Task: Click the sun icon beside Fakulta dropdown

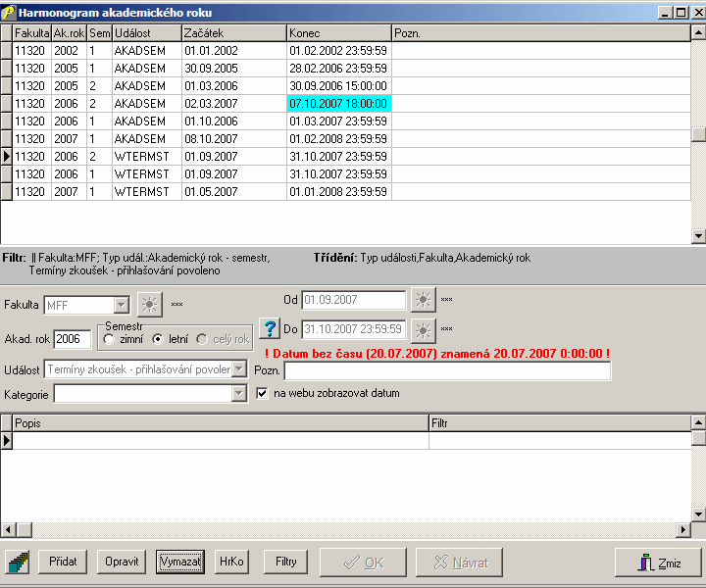Action: pos(149,305)
